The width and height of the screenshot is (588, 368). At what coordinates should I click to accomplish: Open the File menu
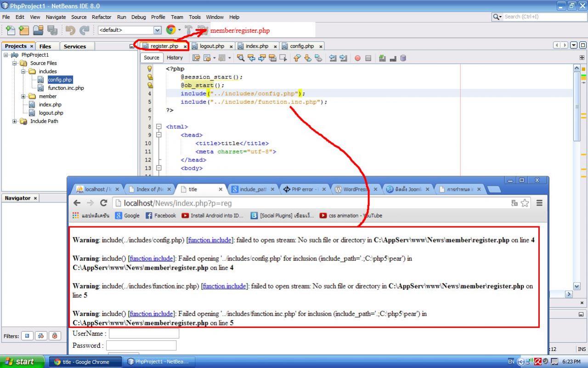6,17
